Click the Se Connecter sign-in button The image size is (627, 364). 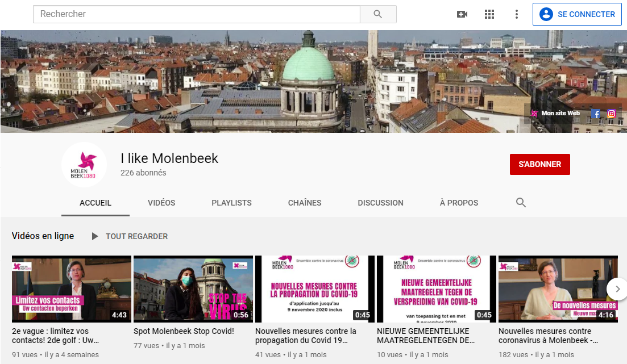(576, 14)
